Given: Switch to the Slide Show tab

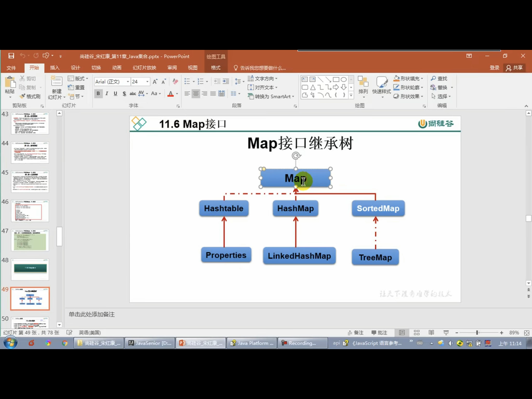Looking at the screenshot, I should pos(144,68).
